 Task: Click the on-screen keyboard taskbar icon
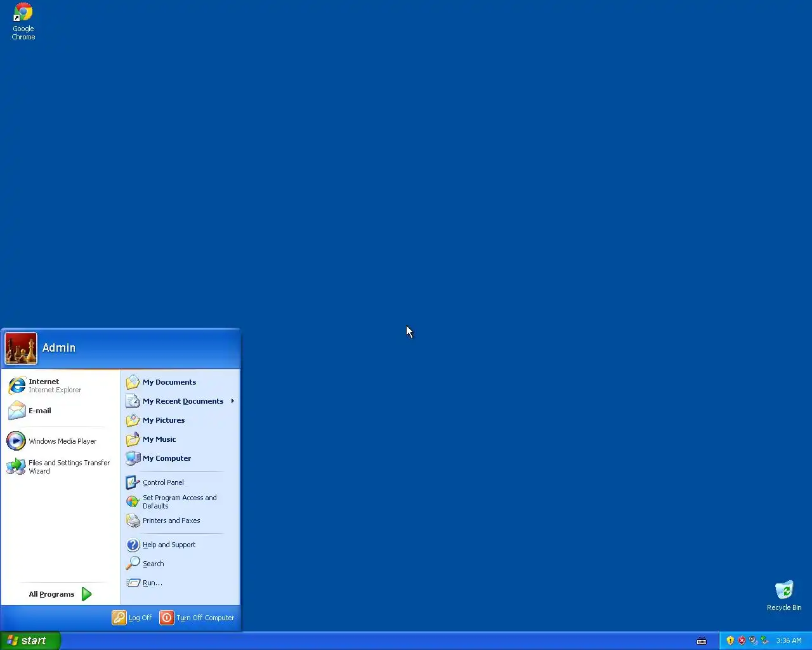[x=702, y=641]
